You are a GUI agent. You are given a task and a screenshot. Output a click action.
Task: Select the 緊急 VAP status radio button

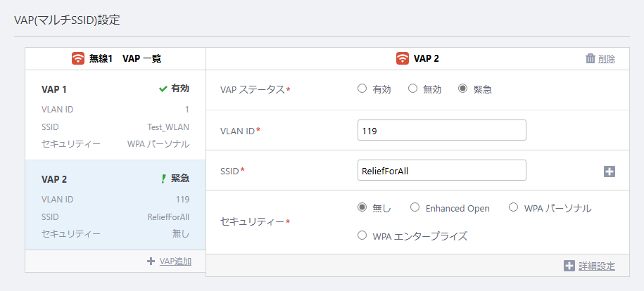[463, 89]
